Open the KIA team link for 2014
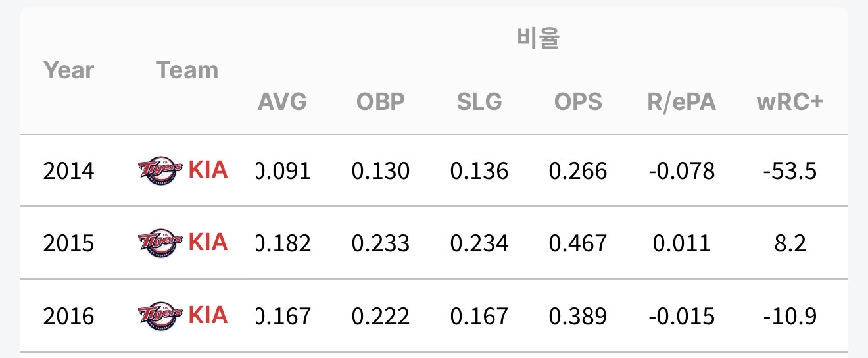This screenshot has width=868, height=358. click(208, 170)
